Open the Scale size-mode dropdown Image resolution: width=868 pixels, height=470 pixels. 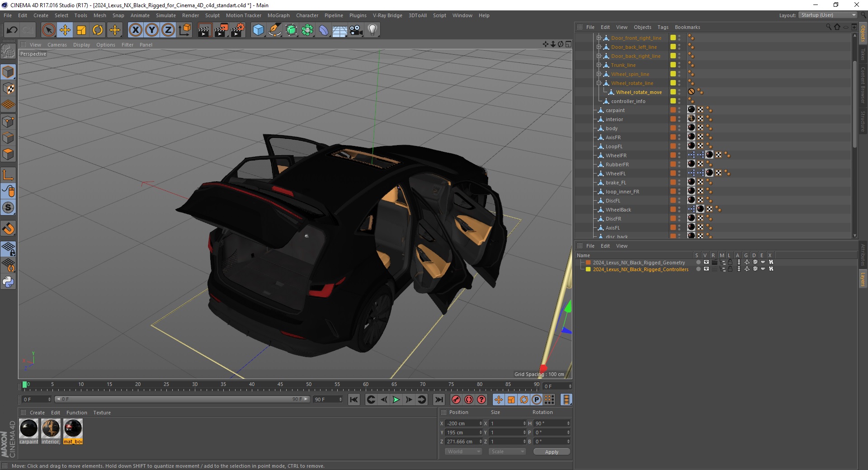[x=507, y=451]
